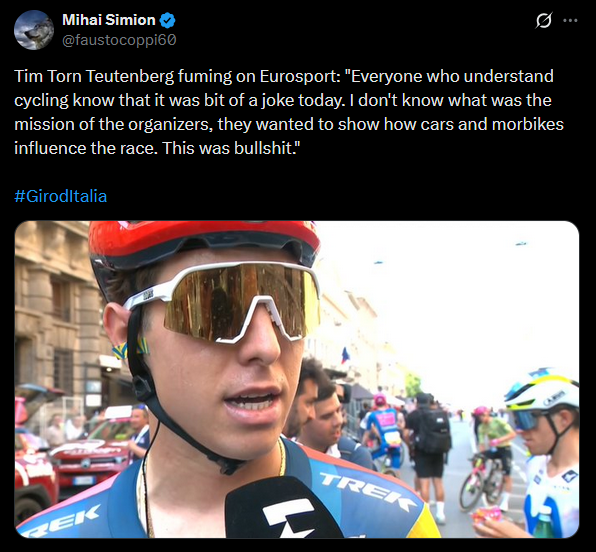The height and width of the screenshot is (552, 596).
Task: Click the tweet text starting 'Tim Torn Teutenberg'
Action: tap(289, 112)
